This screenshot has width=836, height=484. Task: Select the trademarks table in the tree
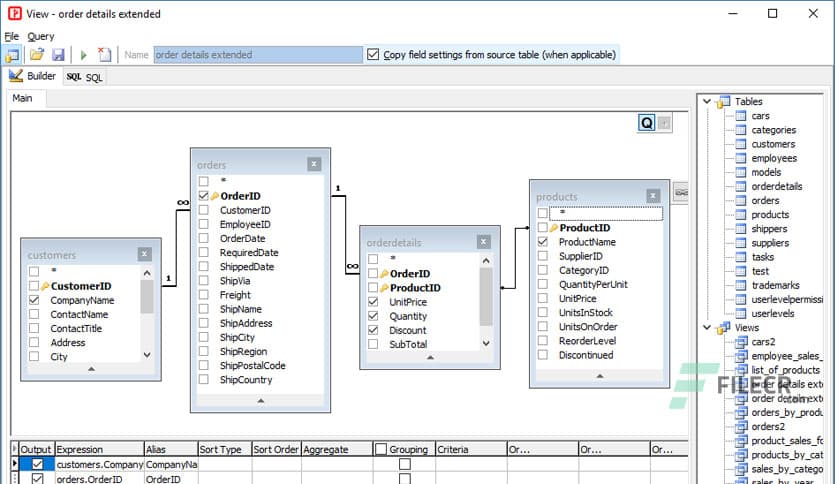pos(775,285)
